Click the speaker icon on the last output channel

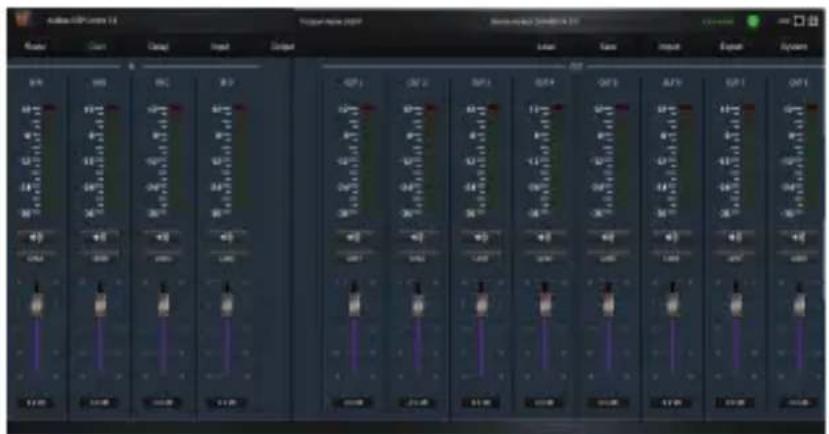(x=798, y=238)
